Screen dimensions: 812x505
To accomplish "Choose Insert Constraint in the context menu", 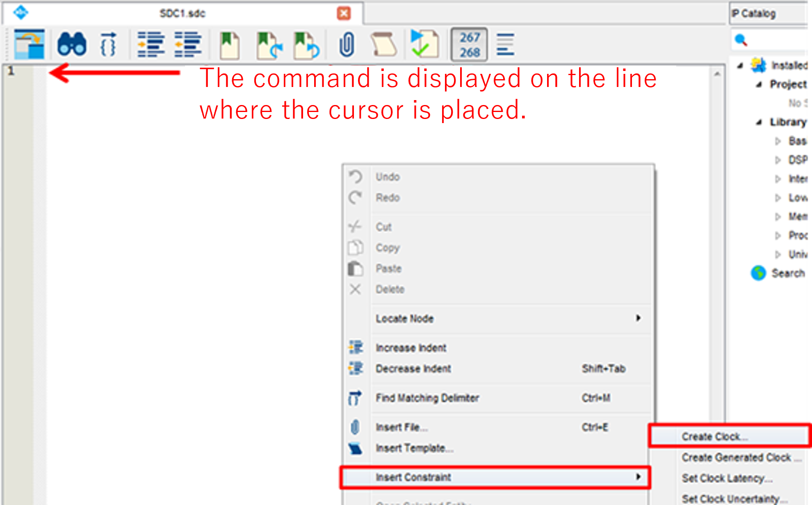I will [413, 477].
